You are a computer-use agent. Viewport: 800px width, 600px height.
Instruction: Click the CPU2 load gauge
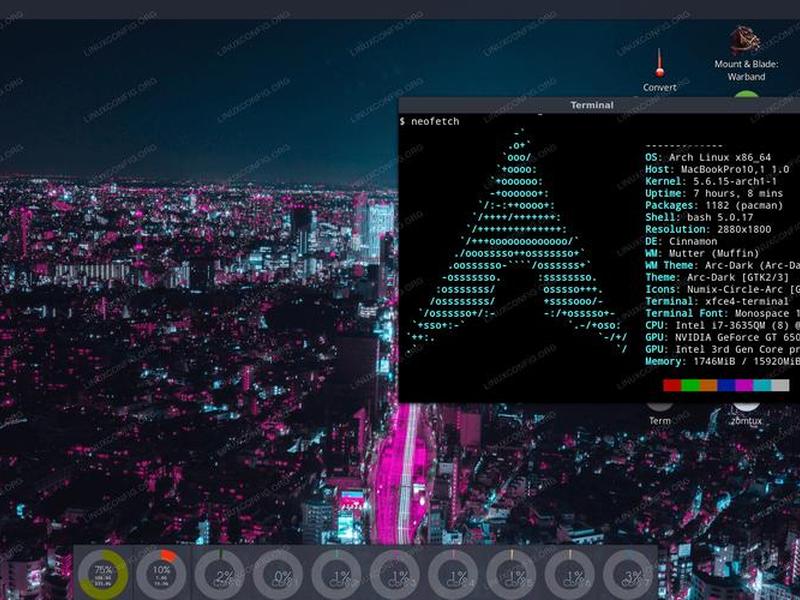click(x=336, y=574)
